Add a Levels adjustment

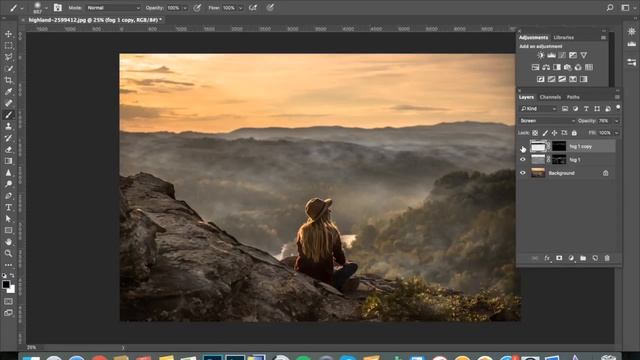[x=551, y=55]
